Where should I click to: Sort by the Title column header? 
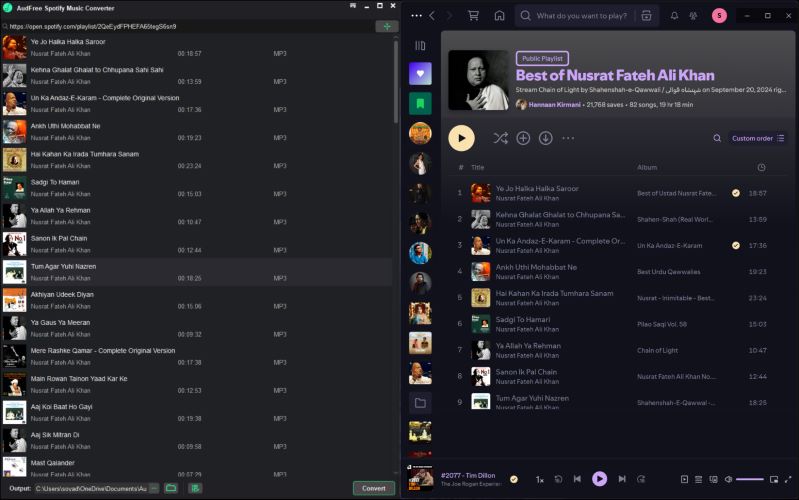coord(477,167)
